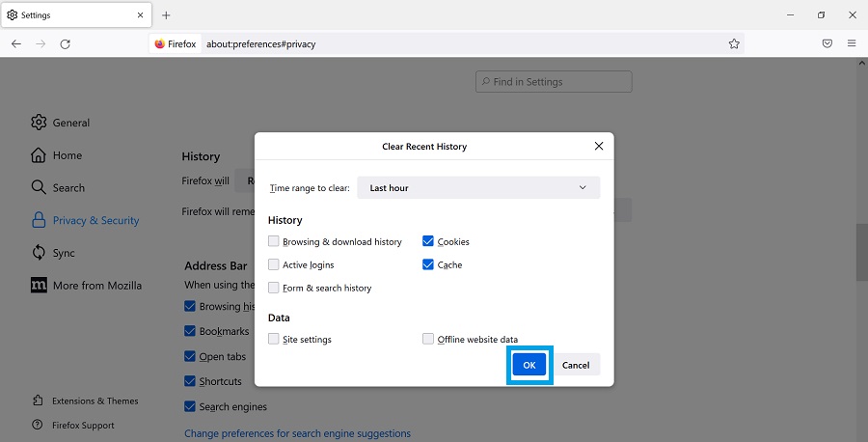Select the Sync settings category
Screen dimensions: 868x442
tap(53, 253)
